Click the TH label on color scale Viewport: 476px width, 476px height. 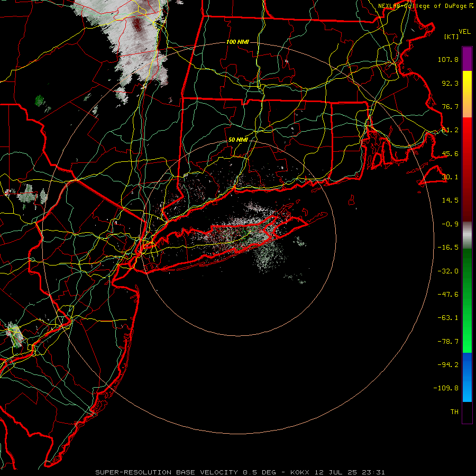[454, 412]
